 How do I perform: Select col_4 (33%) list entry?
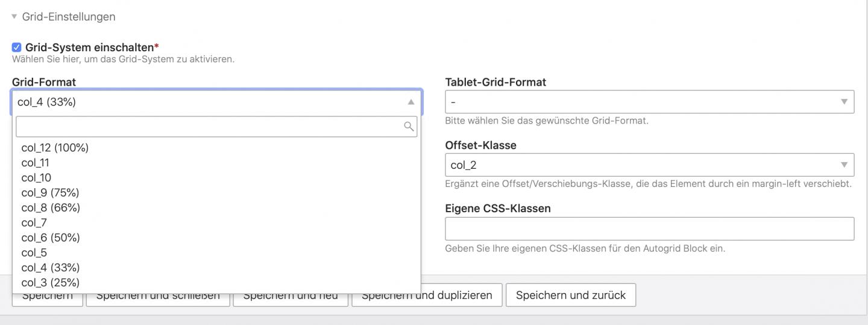51,268
